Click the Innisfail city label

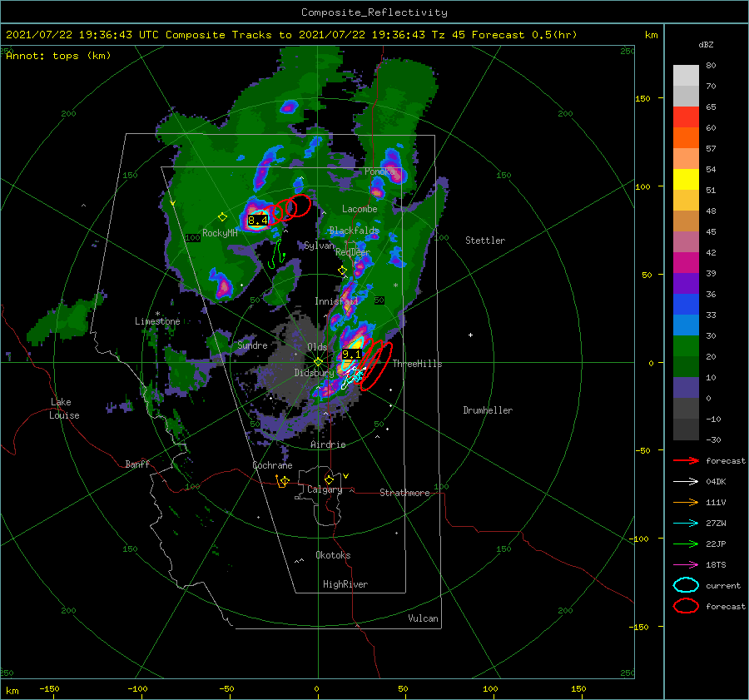click(x=336, y=301)
